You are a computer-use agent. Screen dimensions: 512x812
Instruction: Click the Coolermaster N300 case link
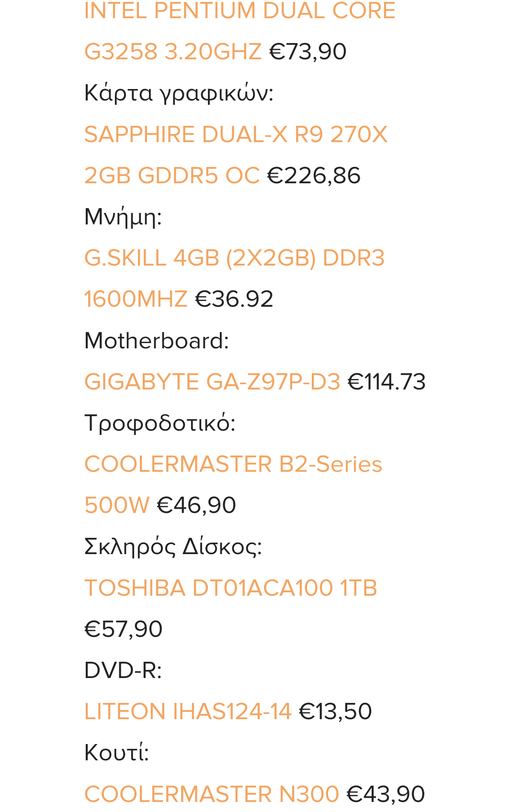coord(211,794)
